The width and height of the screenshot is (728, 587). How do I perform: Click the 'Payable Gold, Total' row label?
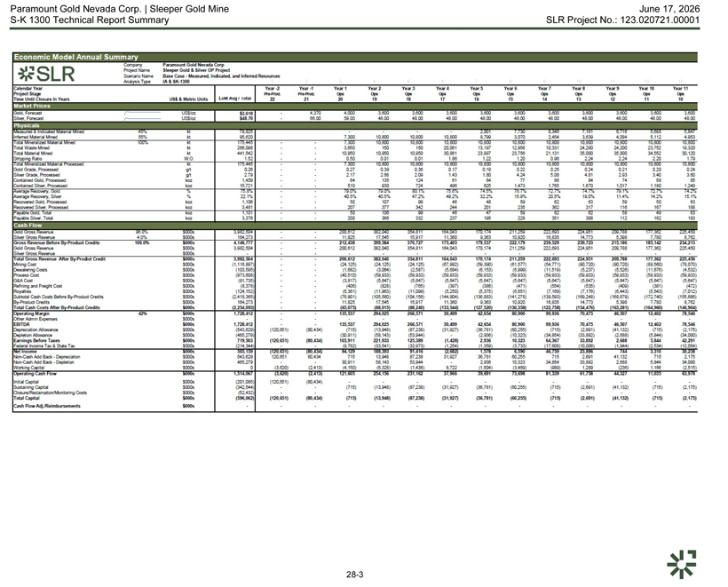pyautogui.click(x=33, y=213)
